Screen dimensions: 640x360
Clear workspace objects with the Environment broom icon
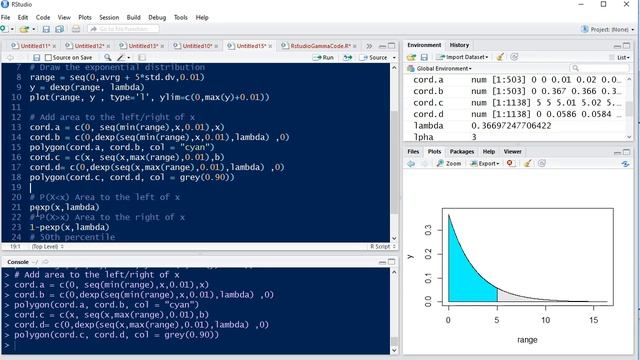point(500,57)
